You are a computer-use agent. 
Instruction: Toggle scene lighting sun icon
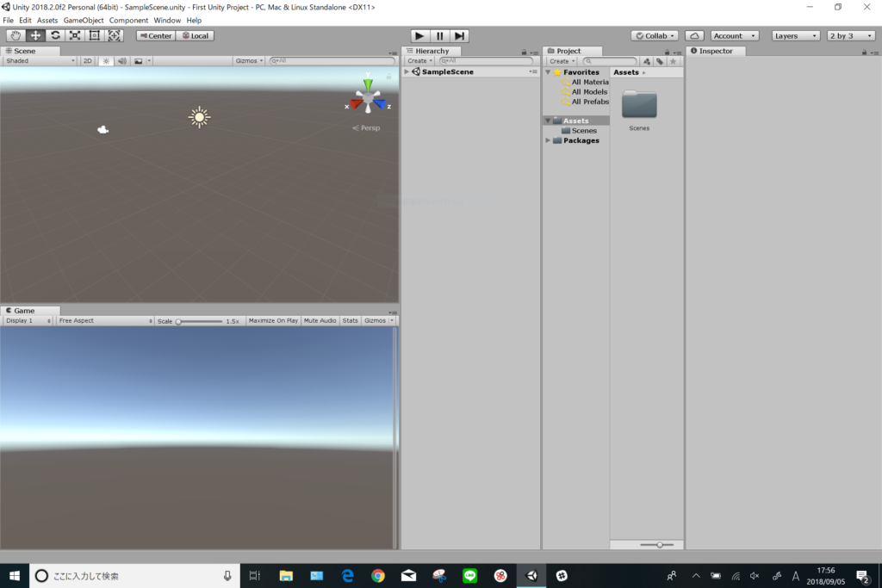pos(106,61)
